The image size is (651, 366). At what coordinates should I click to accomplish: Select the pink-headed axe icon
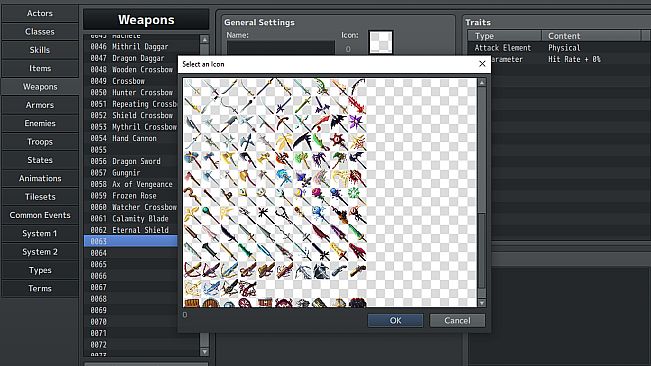click(193, 179)
